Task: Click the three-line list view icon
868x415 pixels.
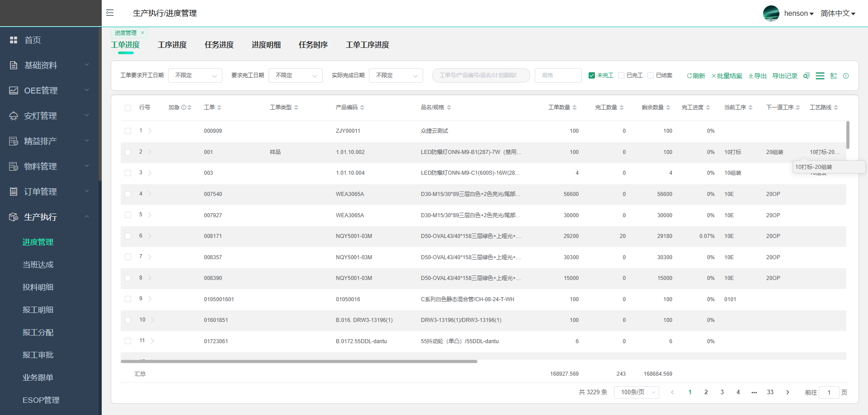Action: tap(820, 76)
